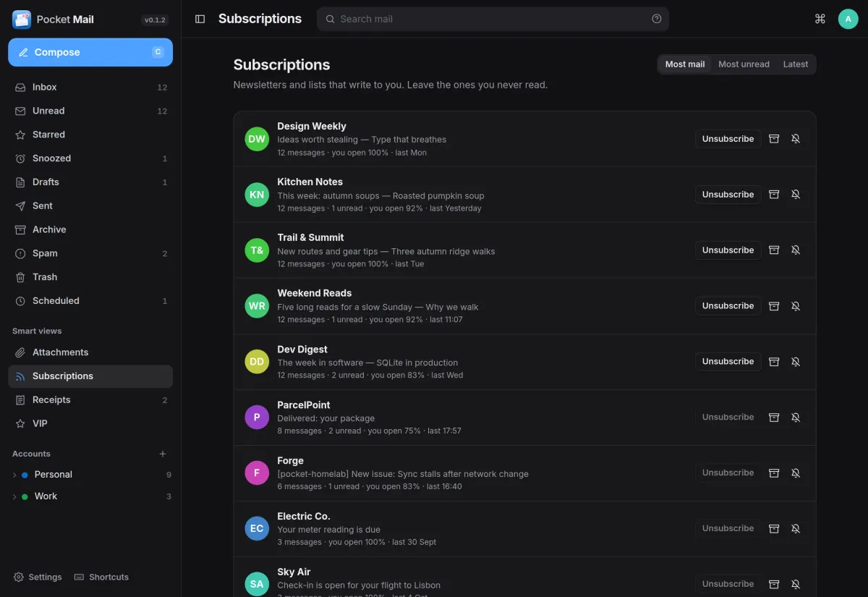Focus the Search mail field
The width and height of the screenshot is (868, 597).
tap(493, 19)
